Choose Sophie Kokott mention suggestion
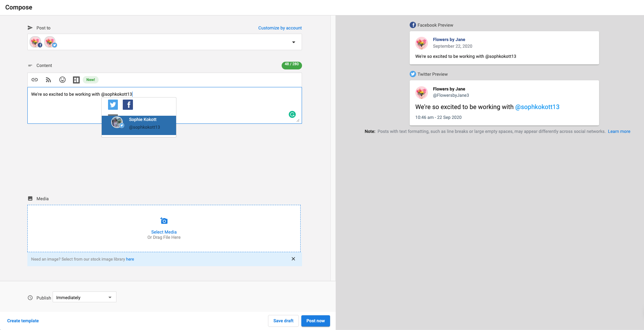The height and width of the screenshot is (330, 644). click(x=139, y=126)
